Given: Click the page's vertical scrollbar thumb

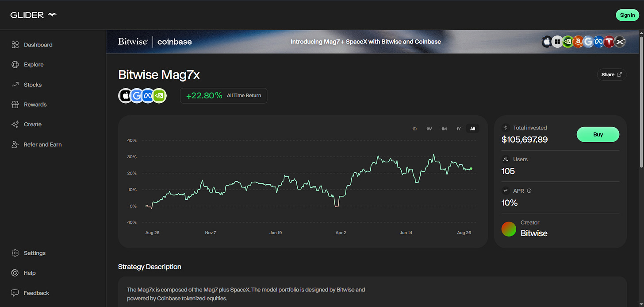Looking at the screenshot, I should point(641,102).
